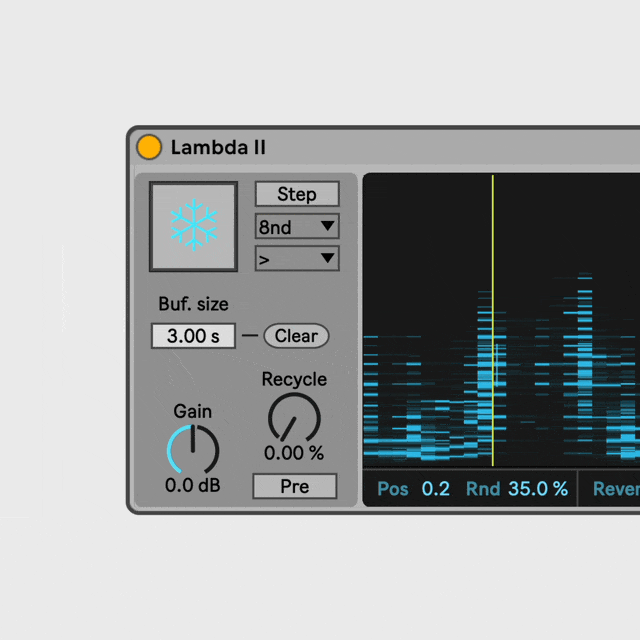Clear the buffer with Clear button
This screenshot has height=640, width=640.
[296, 336]
